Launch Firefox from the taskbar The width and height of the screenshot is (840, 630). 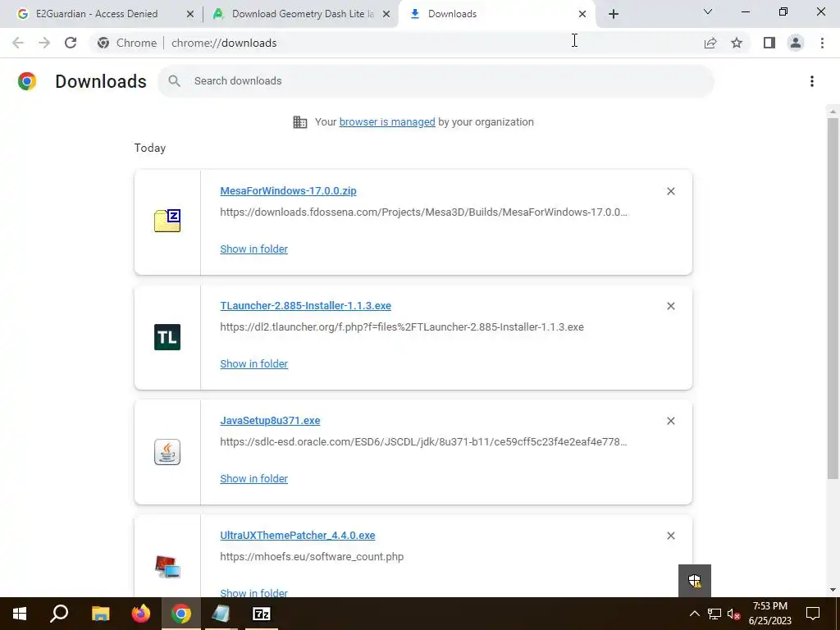(x=141, y=614)
